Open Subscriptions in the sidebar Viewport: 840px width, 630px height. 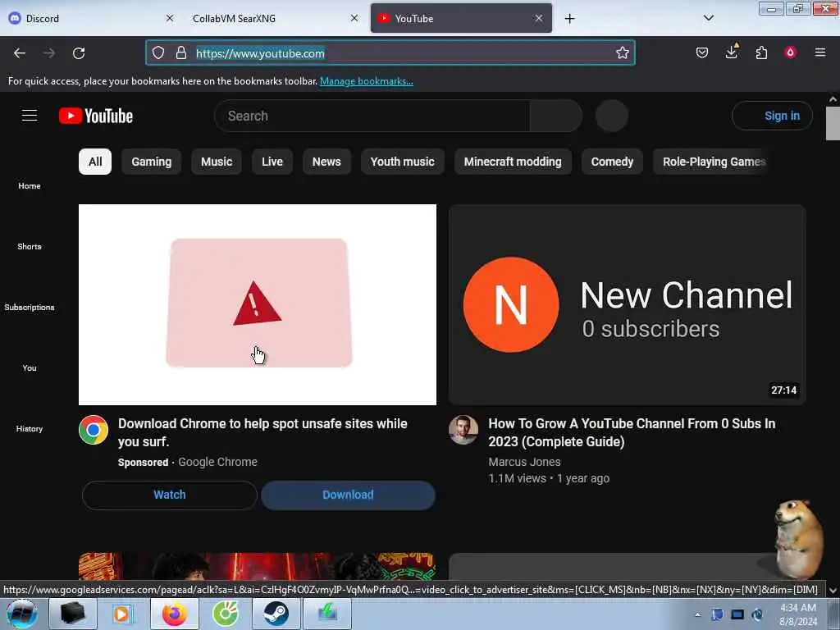click(x=30, y=307)
